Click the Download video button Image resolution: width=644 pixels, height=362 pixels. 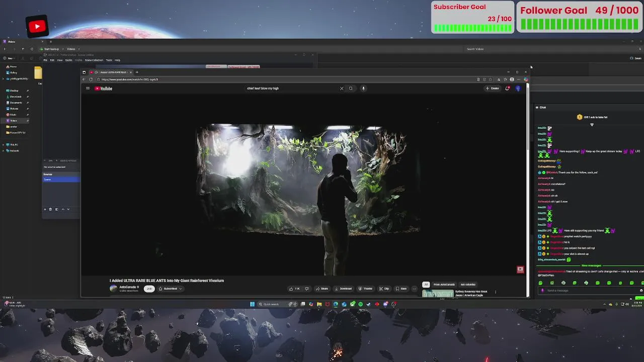(343, 289)
